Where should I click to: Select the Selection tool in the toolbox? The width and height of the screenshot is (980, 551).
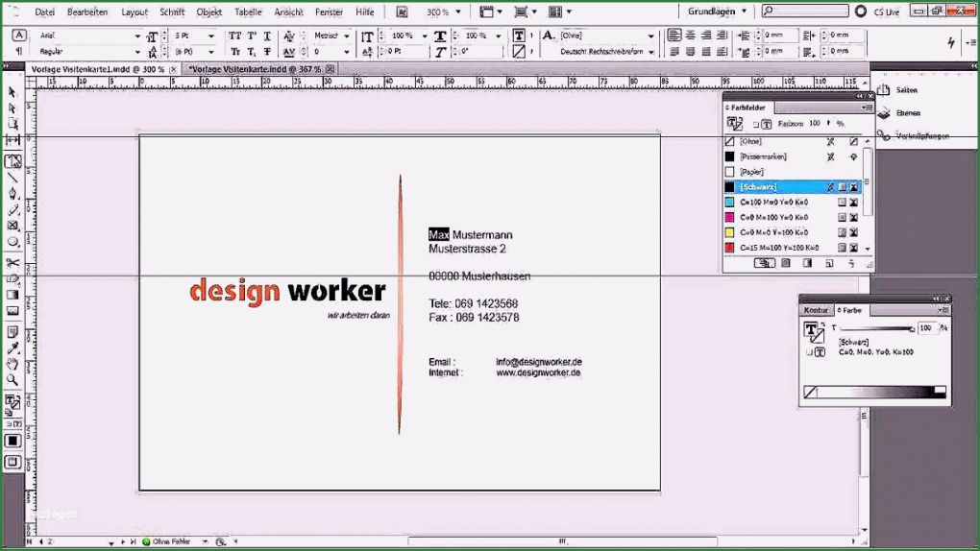[x=12, y=92]
